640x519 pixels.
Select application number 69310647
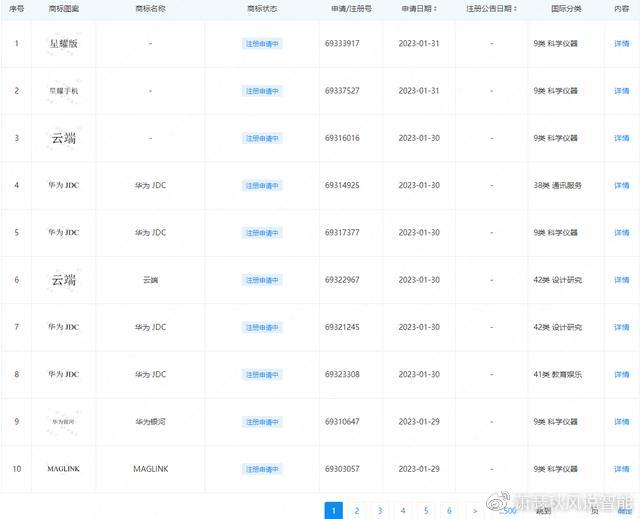point(342,421)
